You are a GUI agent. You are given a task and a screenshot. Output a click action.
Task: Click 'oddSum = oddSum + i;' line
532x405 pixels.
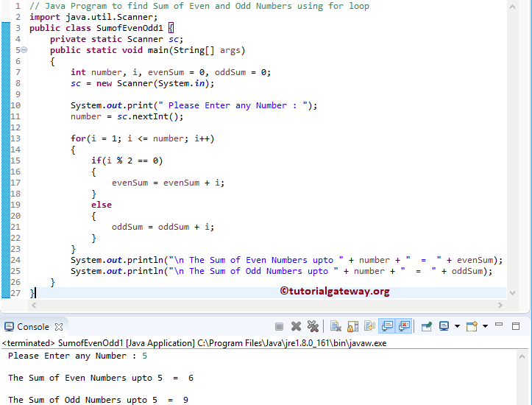[x=163, y=227]
